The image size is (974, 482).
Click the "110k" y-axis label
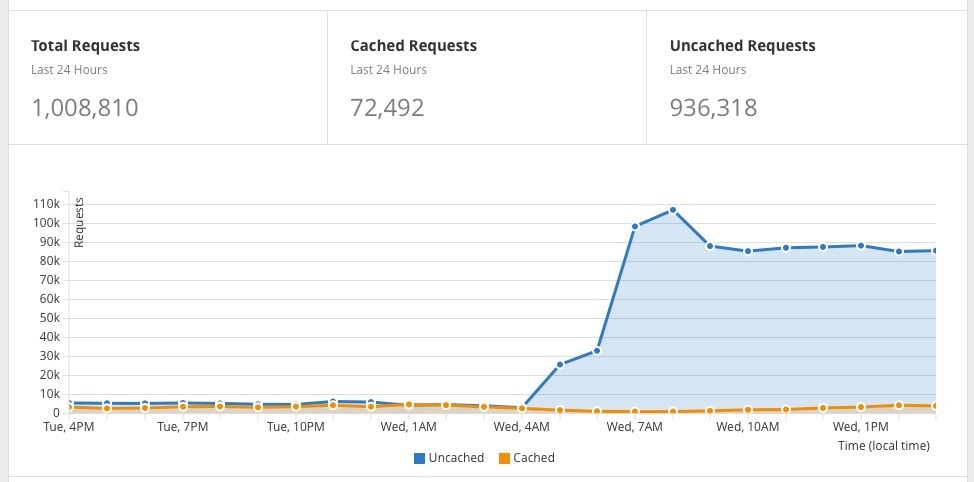tap(48, 204)
